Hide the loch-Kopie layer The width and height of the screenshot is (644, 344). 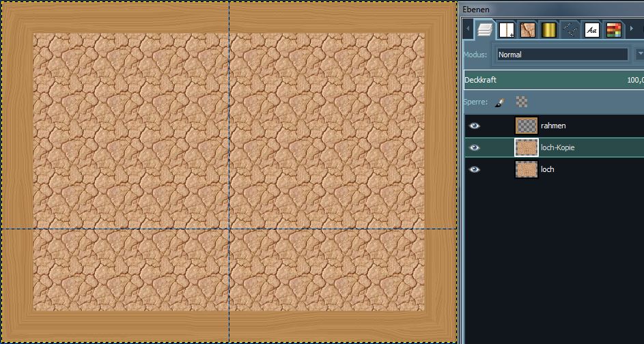click(x=475, y=147)
